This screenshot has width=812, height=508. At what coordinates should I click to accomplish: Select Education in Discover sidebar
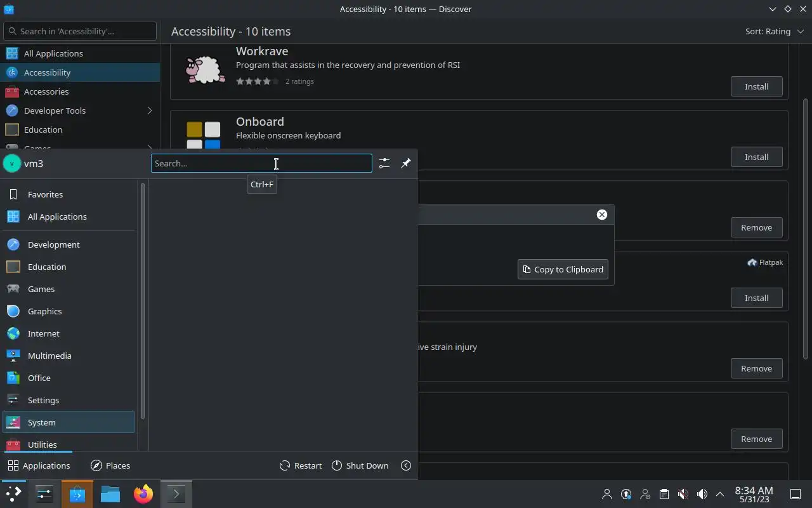80,130
